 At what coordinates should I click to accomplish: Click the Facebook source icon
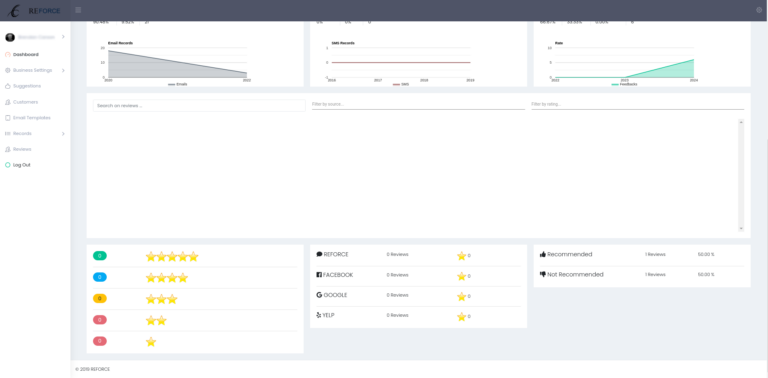(x=319, y=275)
